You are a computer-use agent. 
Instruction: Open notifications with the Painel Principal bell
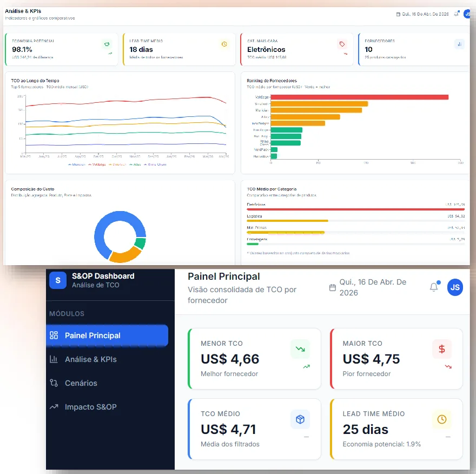point(434,287)
